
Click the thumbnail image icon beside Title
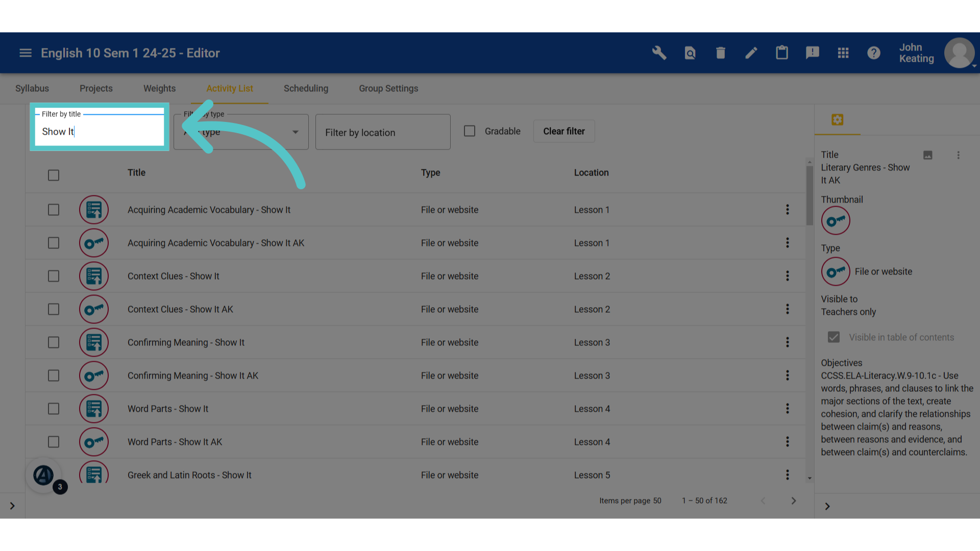click(928, 155)
